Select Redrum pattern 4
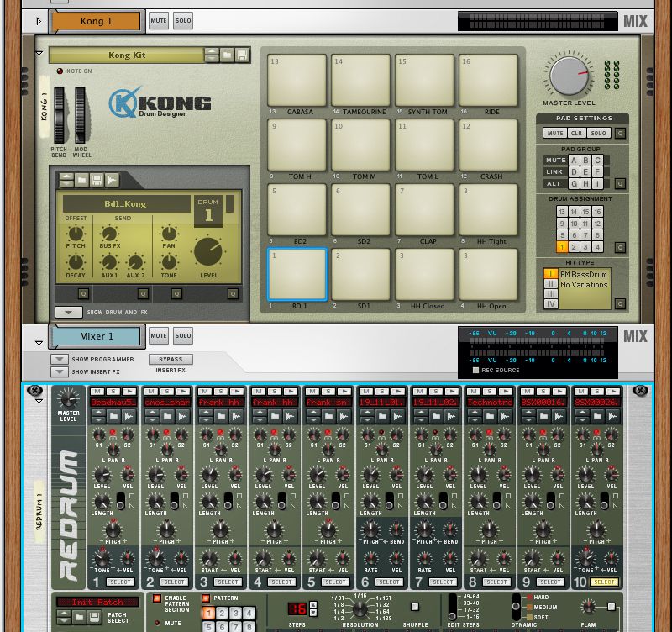 249,614
